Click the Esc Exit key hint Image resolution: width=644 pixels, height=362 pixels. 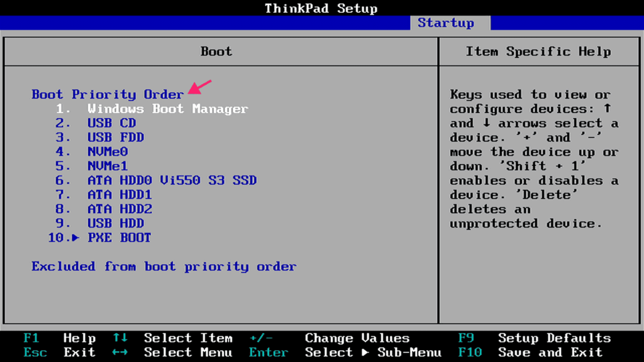[60, 353]
